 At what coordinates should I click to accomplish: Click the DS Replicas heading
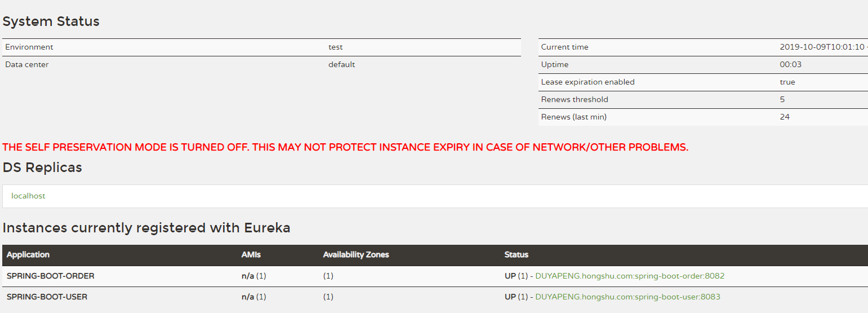pyautogui.click(x=42, y=167)
